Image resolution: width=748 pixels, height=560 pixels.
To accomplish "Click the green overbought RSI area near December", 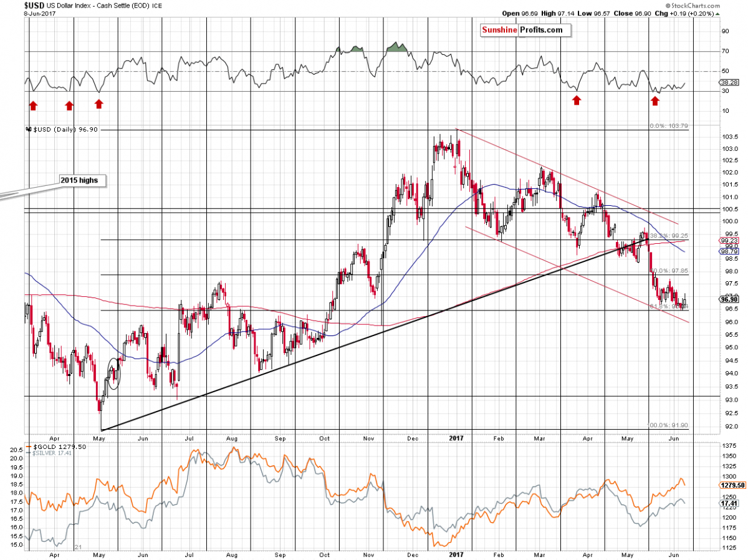I will pos(395,47).
